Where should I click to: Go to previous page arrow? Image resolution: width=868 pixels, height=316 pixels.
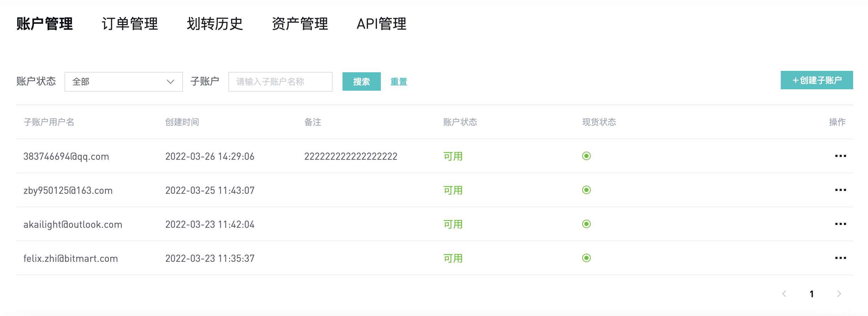[x=784, y=294]
